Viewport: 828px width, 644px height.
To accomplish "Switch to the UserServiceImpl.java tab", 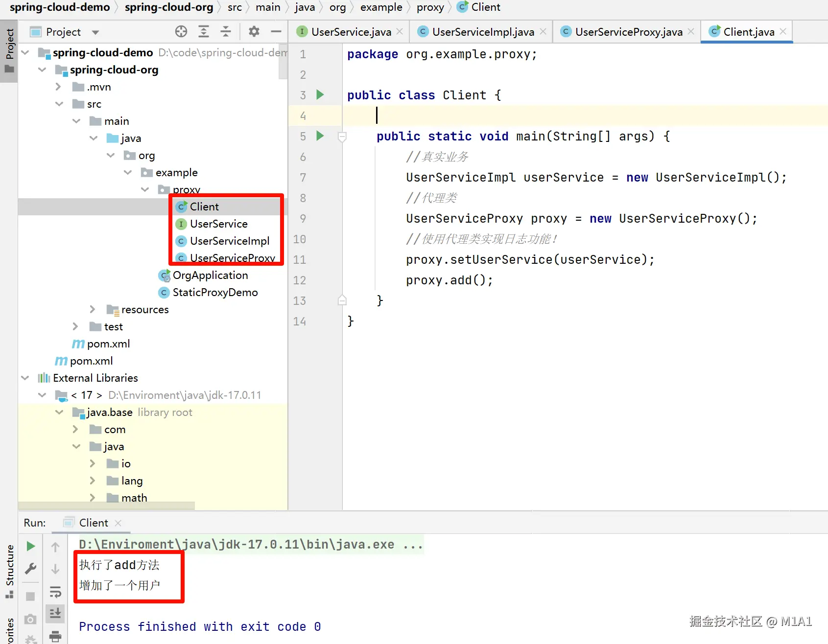I will click(x=482, y=32).
